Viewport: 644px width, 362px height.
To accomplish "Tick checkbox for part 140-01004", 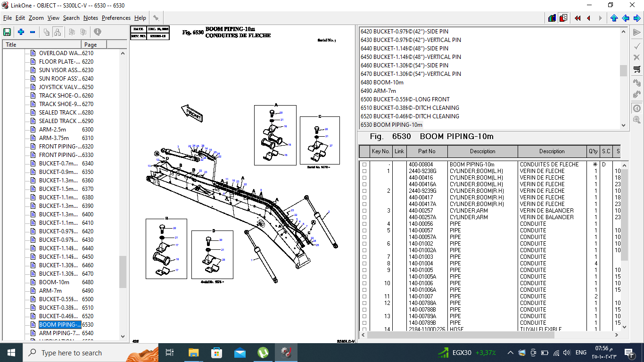I will [x=364, y=263].
